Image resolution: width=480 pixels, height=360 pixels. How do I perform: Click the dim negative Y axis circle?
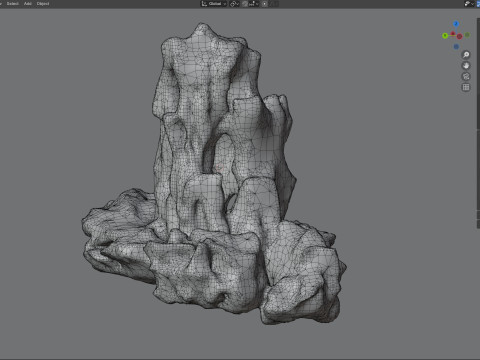tap(467, 35)
